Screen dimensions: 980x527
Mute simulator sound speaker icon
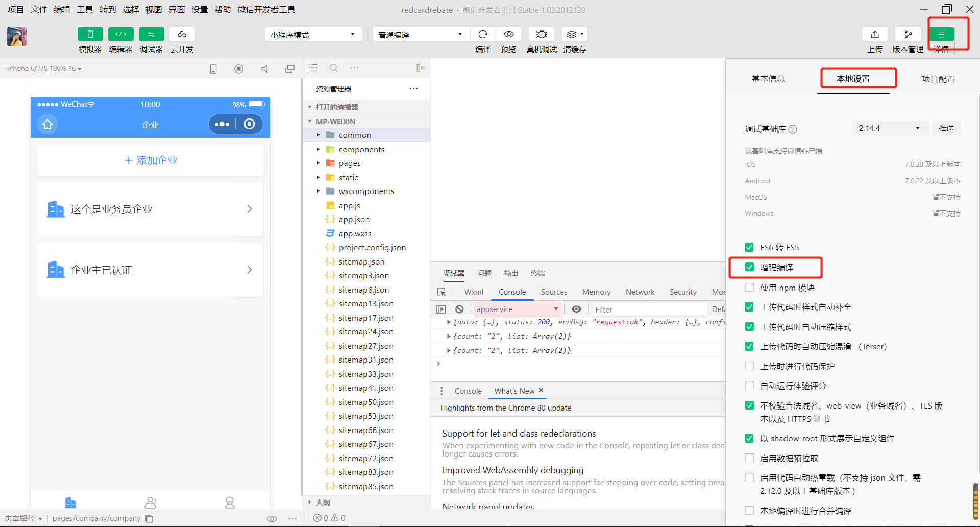click(x=264, y=68)
